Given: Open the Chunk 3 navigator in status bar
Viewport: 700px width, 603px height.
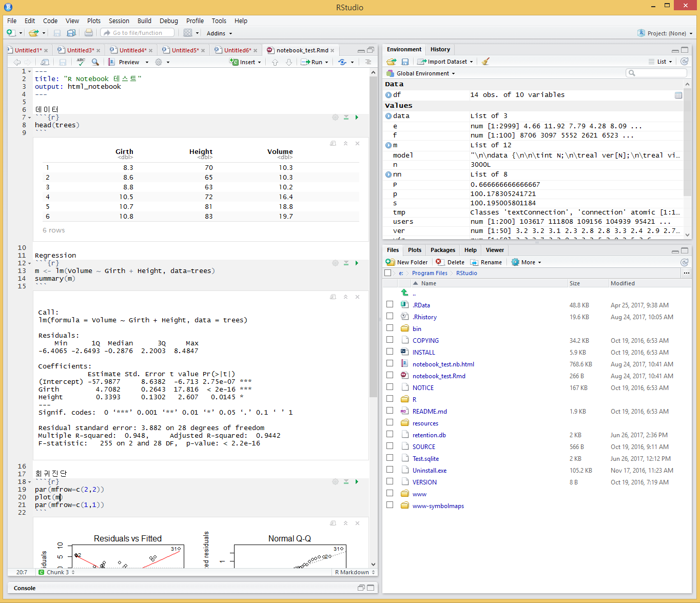Looking at the screenshot, I should (x=57, y=572).
